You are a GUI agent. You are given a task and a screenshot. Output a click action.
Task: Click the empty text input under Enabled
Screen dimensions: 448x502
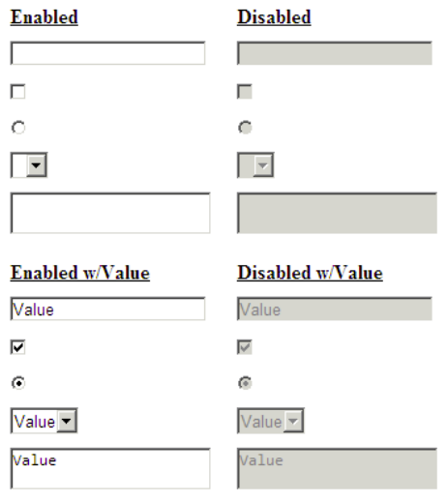pyautogui.click(x=107, y=53)
